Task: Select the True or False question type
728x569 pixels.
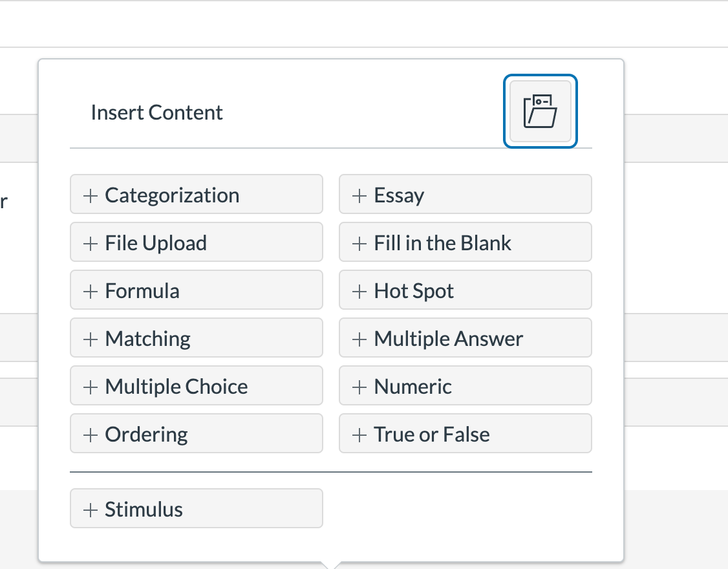Action: [x=465, y=435]
